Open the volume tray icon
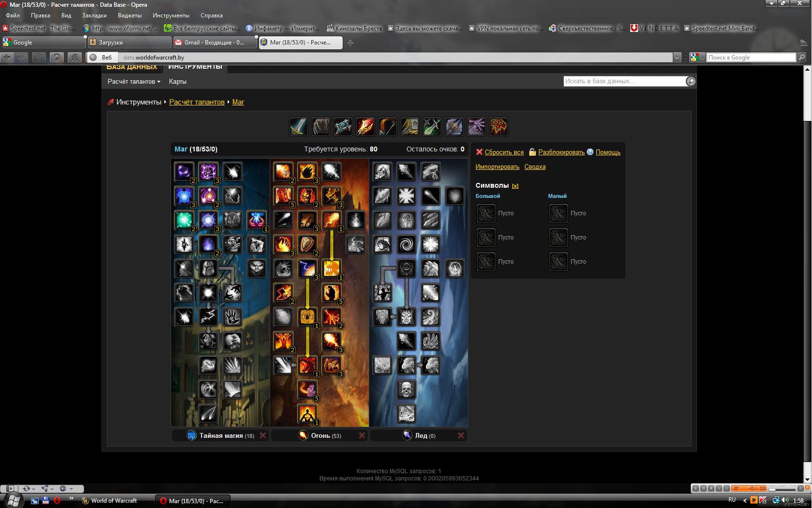Image resolution: width=812 pixels, height=508 pixels. click(785, 500)
